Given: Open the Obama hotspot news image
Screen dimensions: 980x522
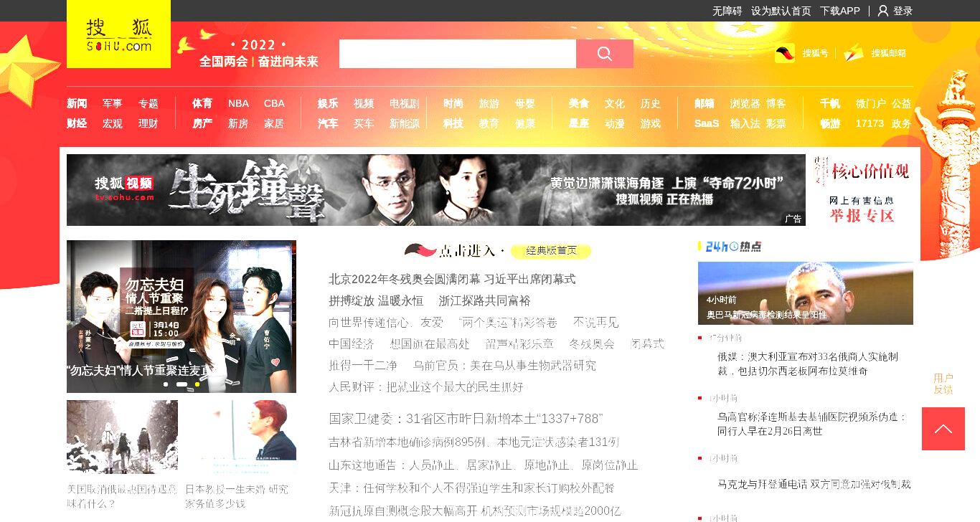Looking at the screenshot, I should pyautogui.click(x=806, y=293).
